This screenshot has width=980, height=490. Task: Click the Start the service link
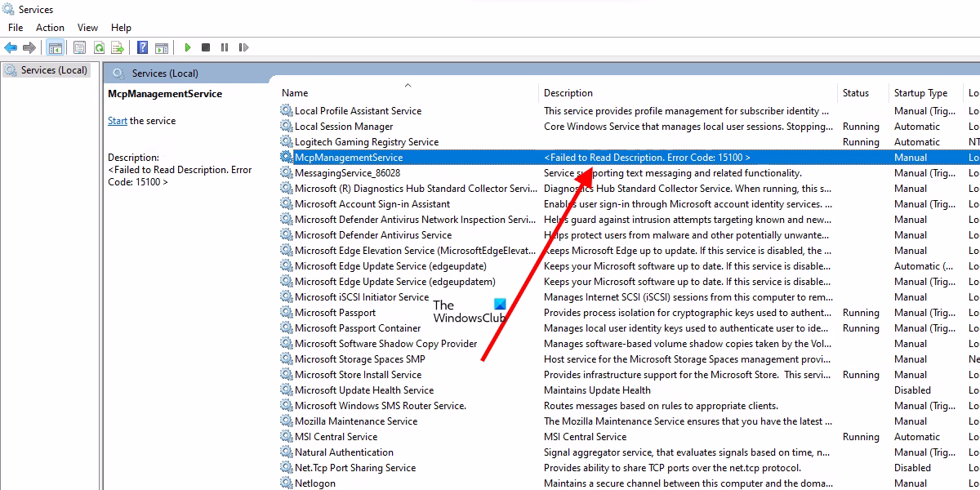(117, 120)
